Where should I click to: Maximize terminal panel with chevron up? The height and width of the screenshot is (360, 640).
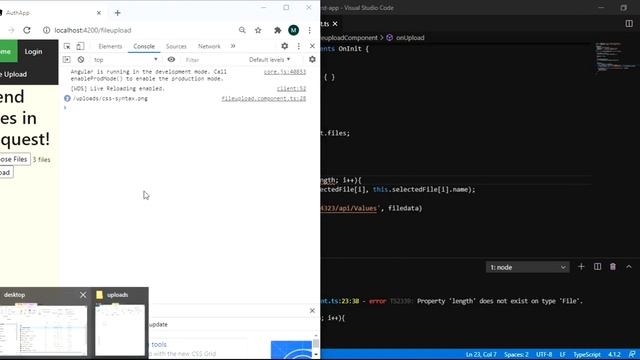[x=629, y=267]
